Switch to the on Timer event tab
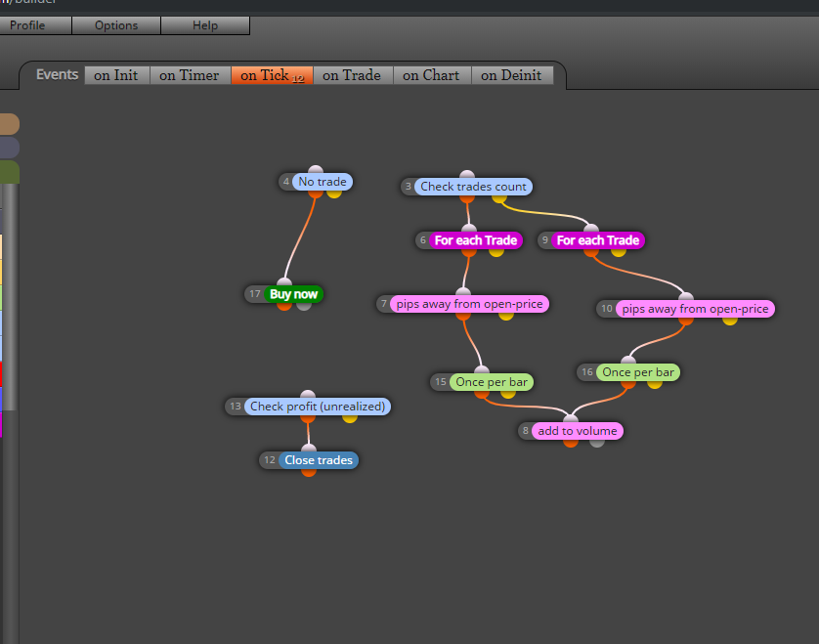 pyautogui.click(x=190, y=75)
